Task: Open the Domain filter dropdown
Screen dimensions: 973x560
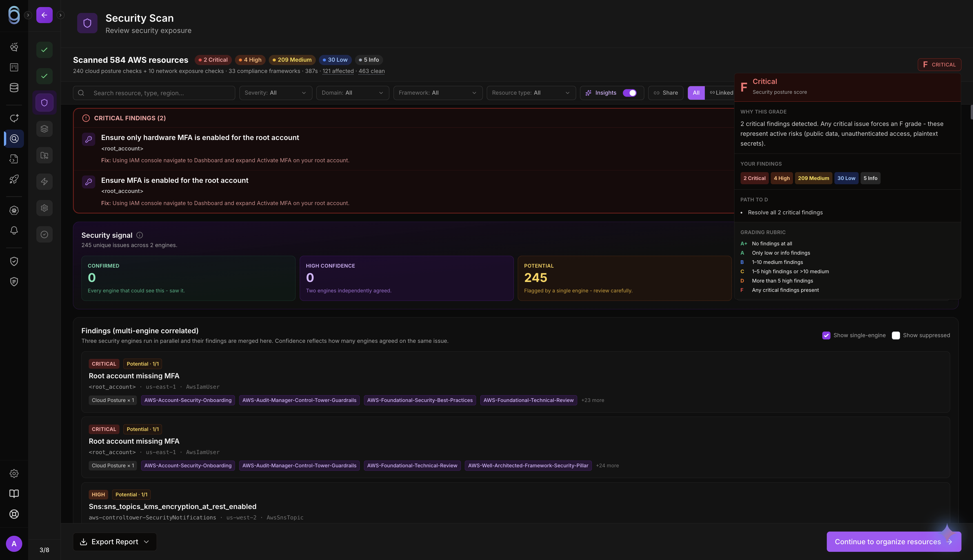Action: coord(352,93)
